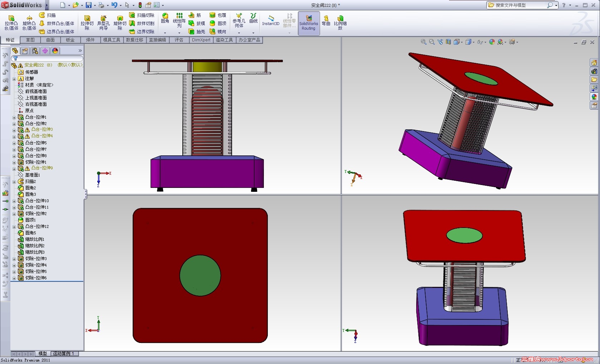Toggle Instant3D mode

coord(271,20)
